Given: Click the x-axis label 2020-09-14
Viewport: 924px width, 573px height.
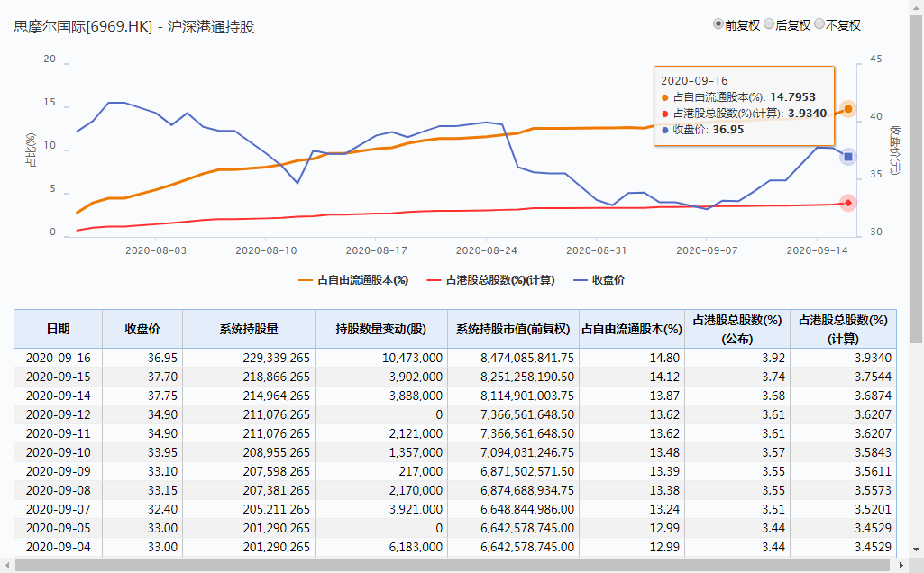Looking at the screenshot, I should (x=817, y=250).
